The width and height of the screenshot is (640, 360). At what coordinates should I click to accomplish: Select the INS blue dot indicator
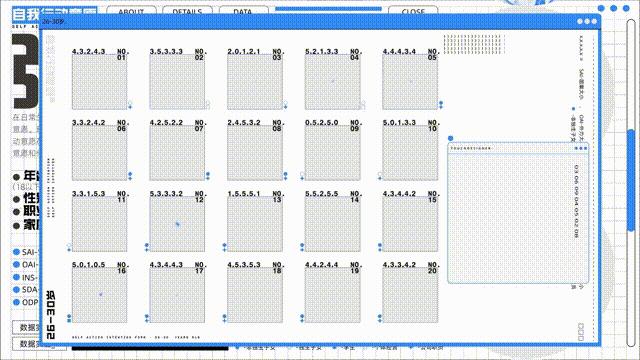pos(16,277)
